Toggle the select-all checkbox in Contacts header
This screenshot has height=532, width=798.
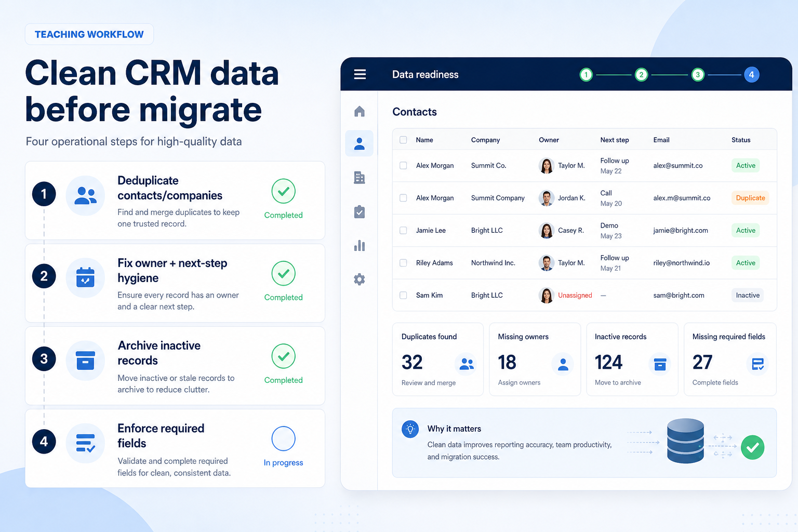403,140
